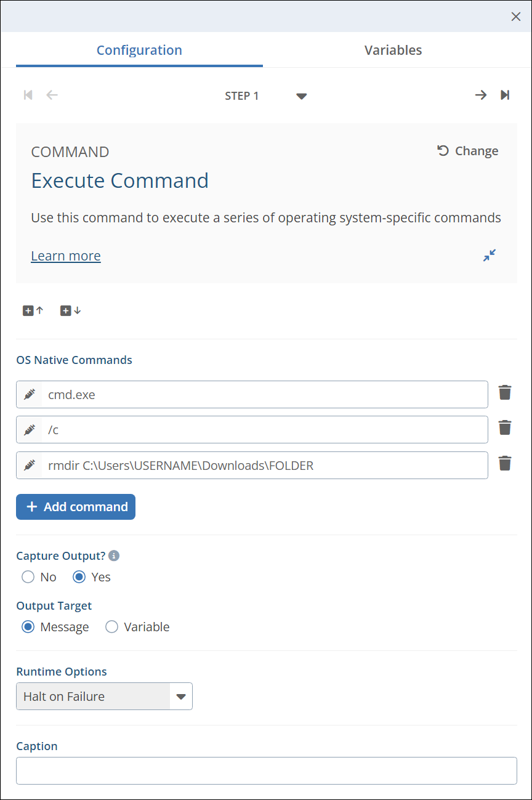
Task: Insert a new step below
Action: point(70,311)
